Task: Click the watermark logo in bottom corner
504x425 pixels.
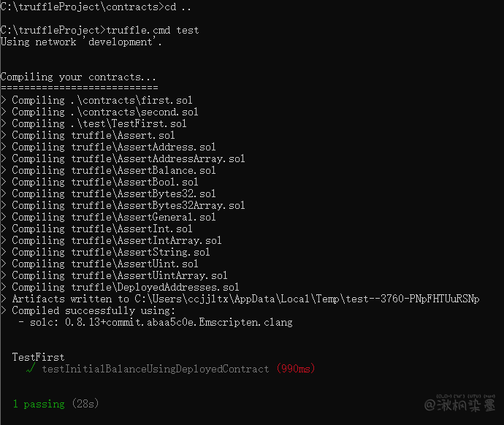Action: [462, 405]
